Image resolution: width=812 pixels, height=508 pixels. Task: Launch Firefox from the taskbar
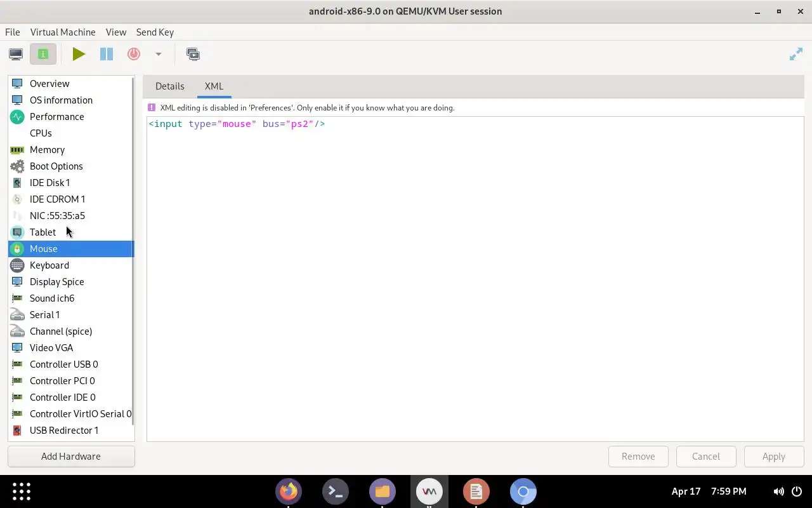coord(289,491)
